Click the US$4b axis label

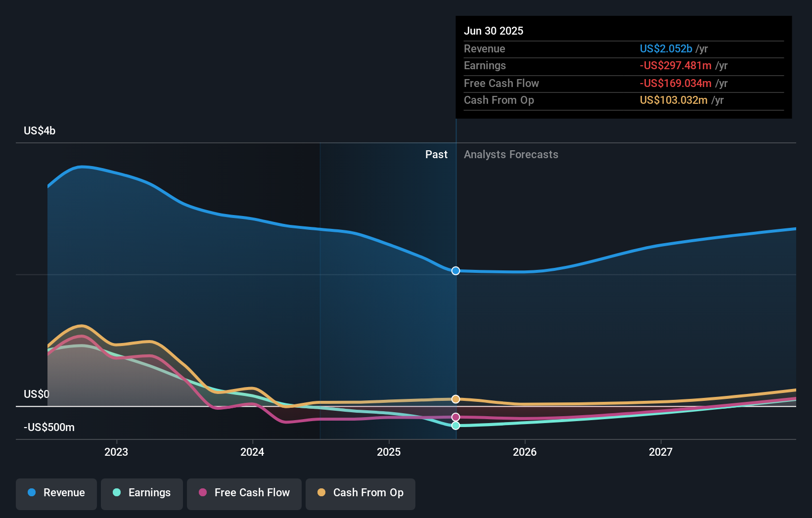point(40,130)
